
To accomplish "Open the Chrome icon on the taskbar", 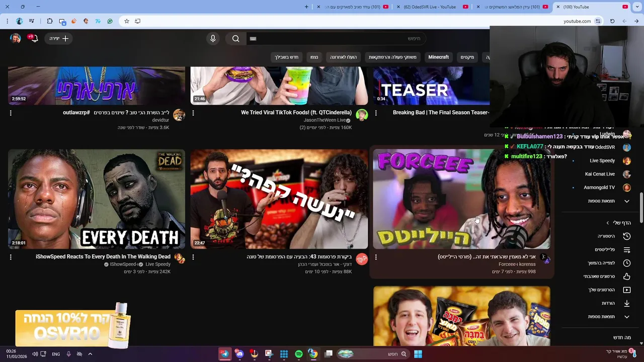I will point(313,354).
